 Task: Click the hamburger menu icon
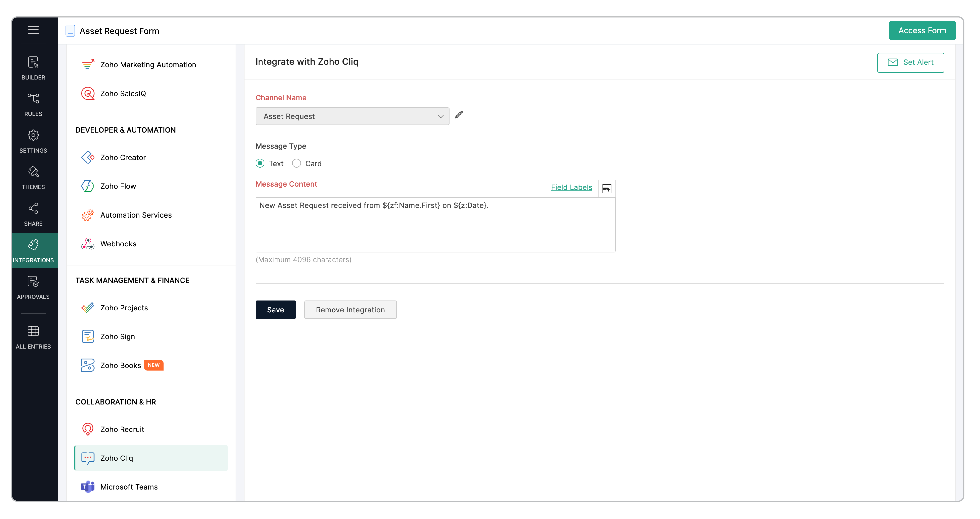33,30
